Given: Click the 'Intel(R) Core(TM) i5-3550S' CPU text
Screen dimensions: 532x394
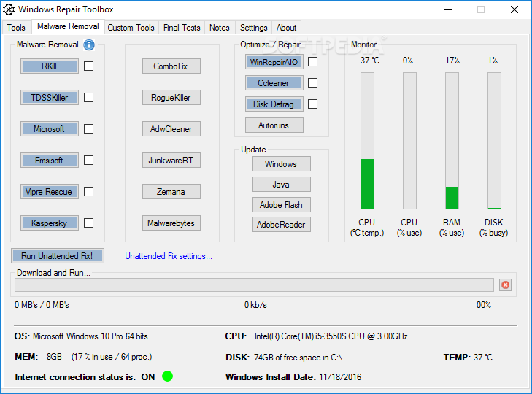Looking at the screenshot, I should tap(331, 336).
